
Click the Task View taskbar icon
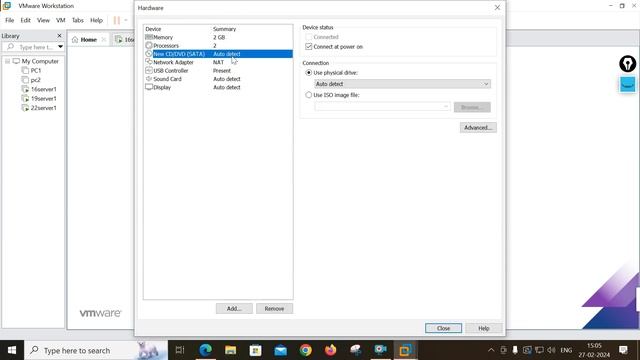pyautogui.click(x=180, y=350)
